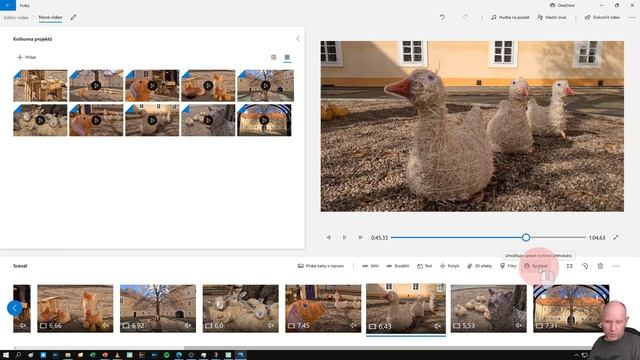
Task: Open the 3D efekty tool
Action: pyautogui.click(x=480, y=266)
